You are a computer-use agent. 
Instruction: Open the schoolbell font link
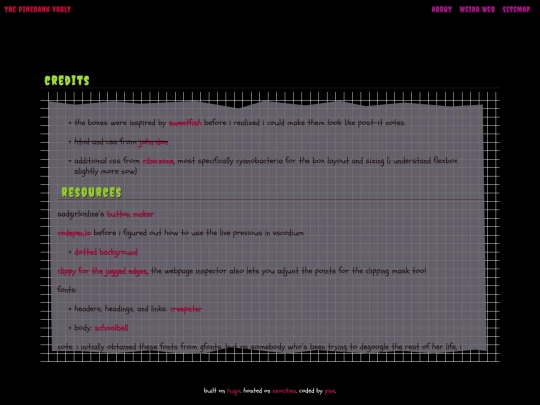click(x=111, y=328)
